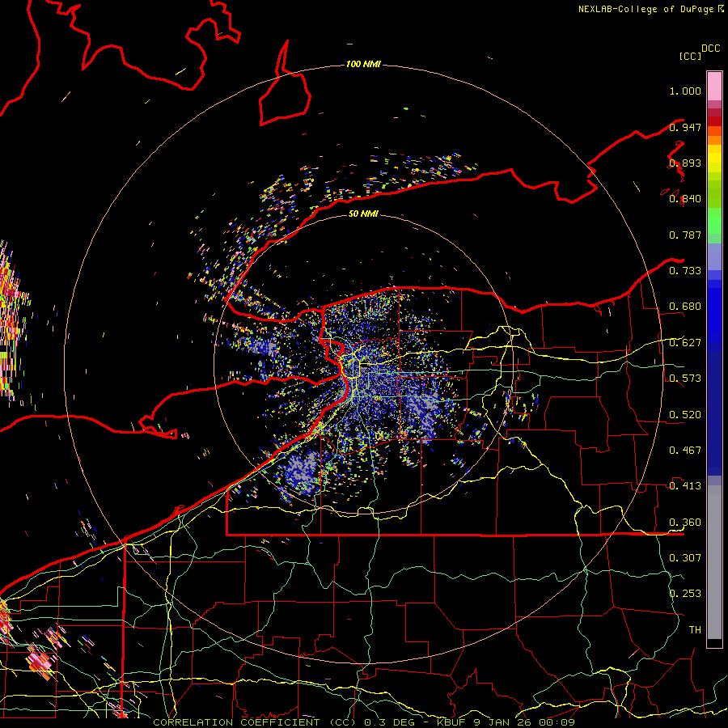Image resolution: width=728 pixels, height=728 pixels.
Task: Click the 00:09 timestamp in the caption
Action: tap(557, 722)
